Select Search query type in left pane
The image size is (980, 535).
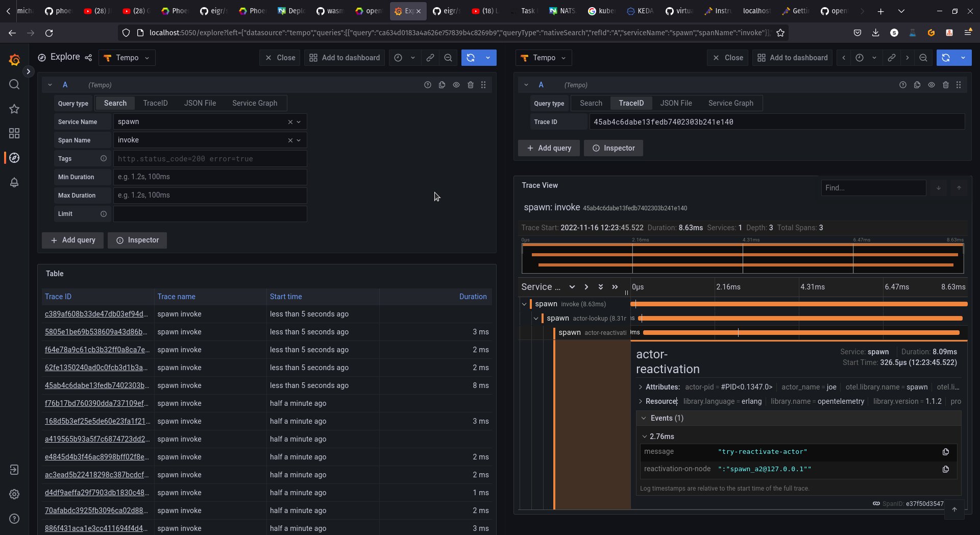115,103
